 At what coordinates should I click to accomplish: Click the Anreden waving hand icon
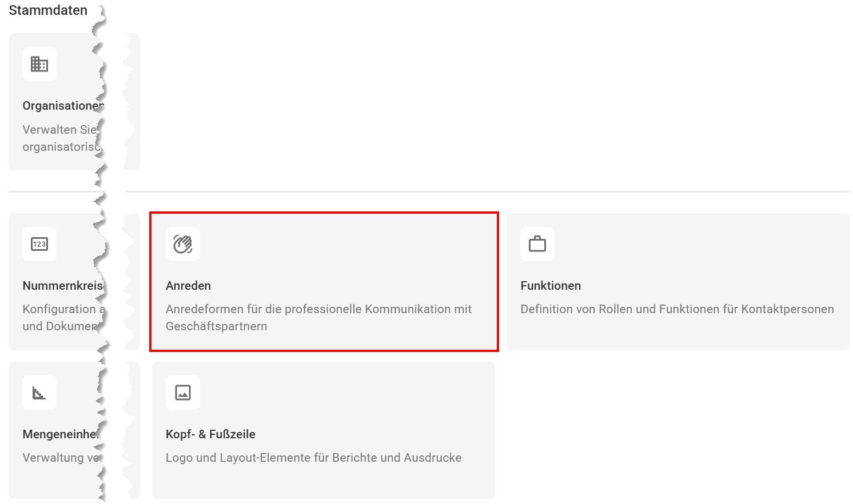pyautogui.click(x=183, y=244)
